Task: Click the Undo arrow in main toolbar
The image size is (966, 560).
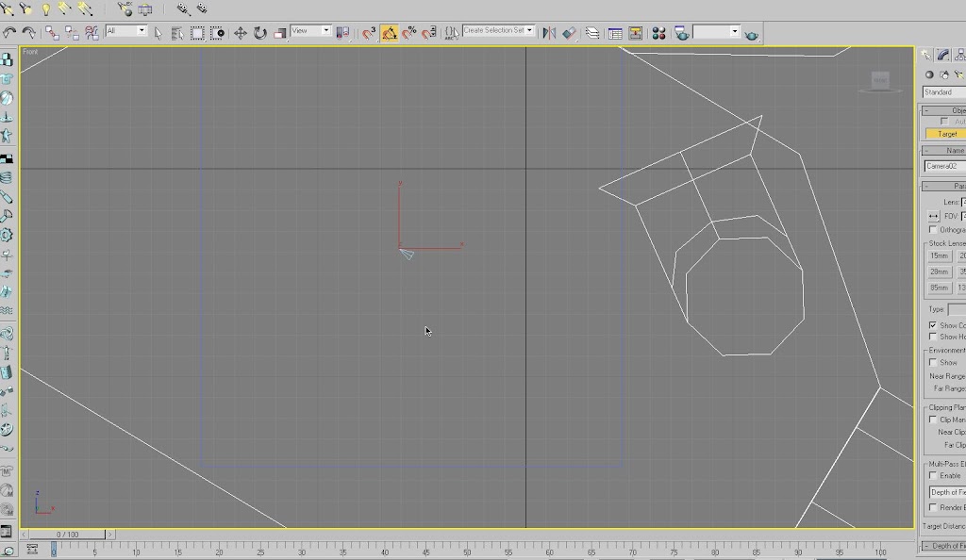Action: click(9, 32)
